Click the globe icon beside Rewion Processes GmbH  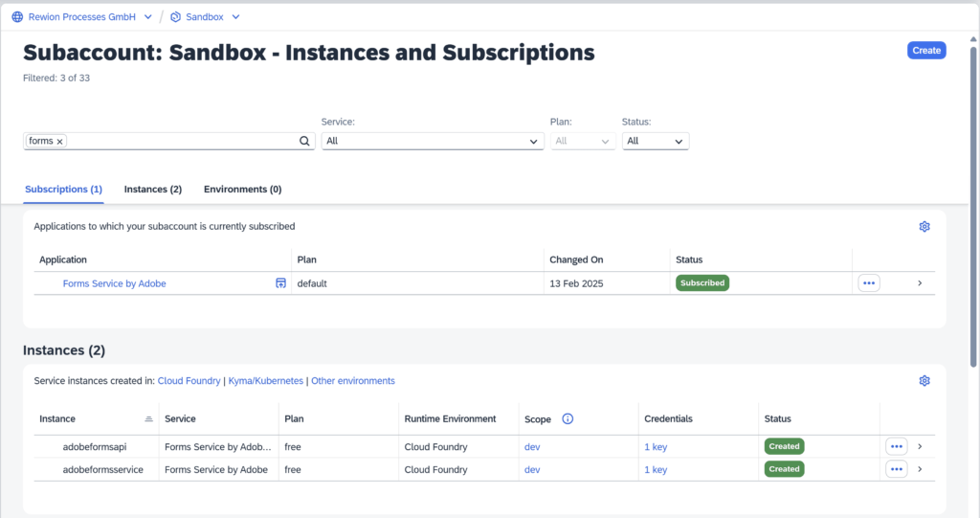(17, 17)
